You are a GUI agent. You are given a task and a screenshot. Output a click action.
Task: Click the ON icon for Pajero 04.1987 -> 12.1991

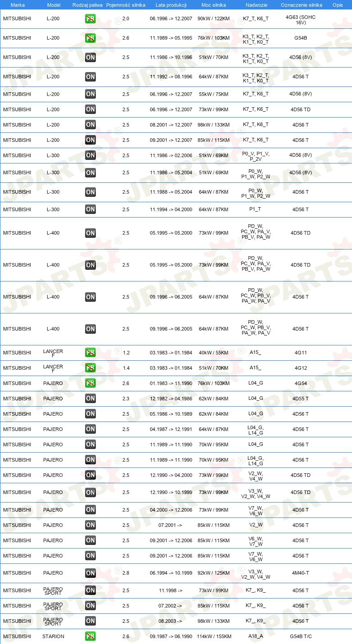tap(90, 429)
